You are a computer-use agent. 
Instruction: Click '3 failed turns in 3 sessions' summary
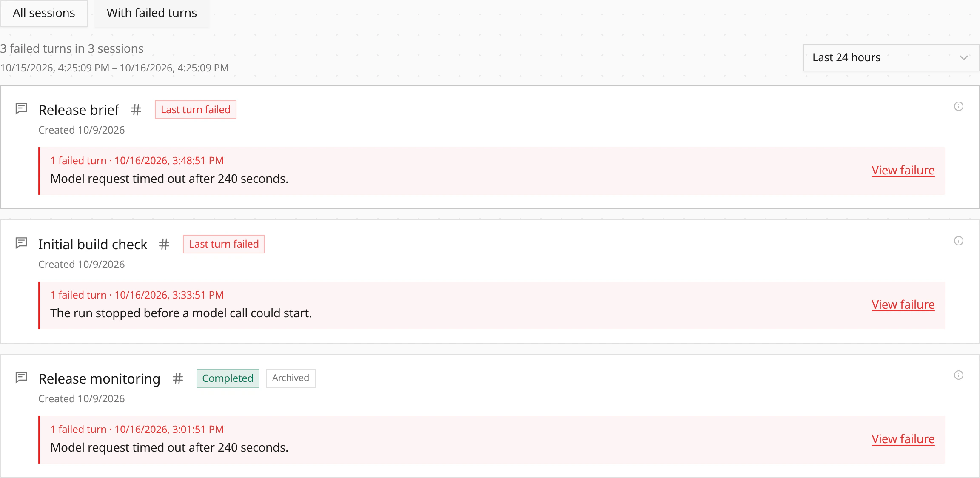[x=72, y=49]
